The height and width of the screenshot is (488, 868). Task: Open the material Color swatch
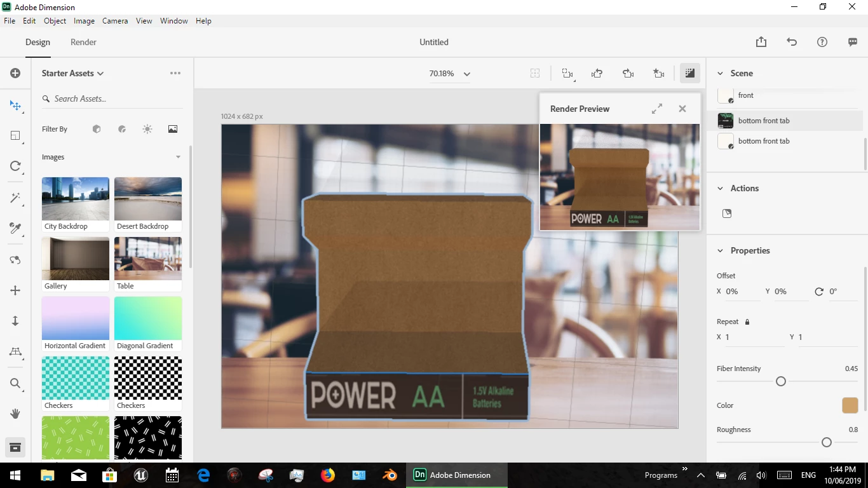tap(850, 405)
